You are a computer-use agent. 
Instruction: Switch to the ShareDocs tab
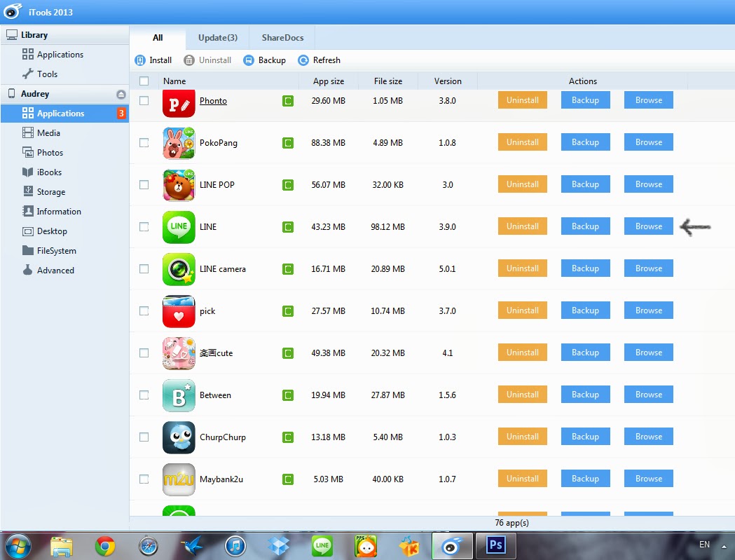pyautogui.click(x=282, y=38)
